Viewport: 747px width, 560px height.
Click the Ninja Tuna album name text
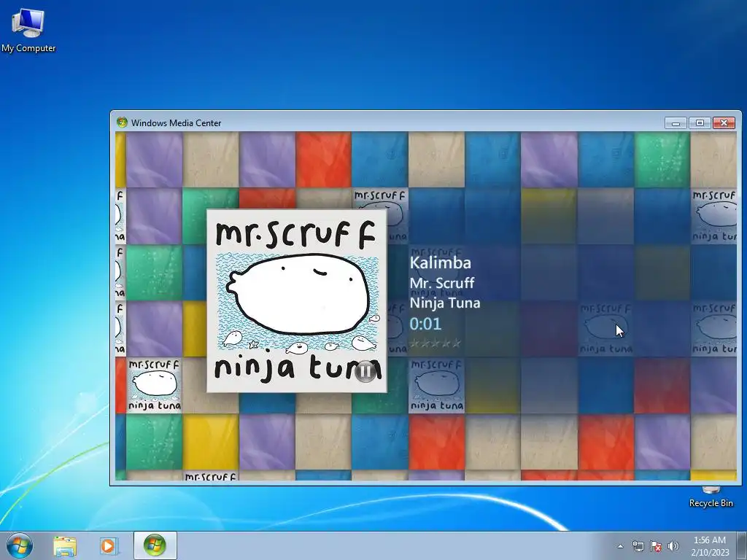(x=445, y=303)
